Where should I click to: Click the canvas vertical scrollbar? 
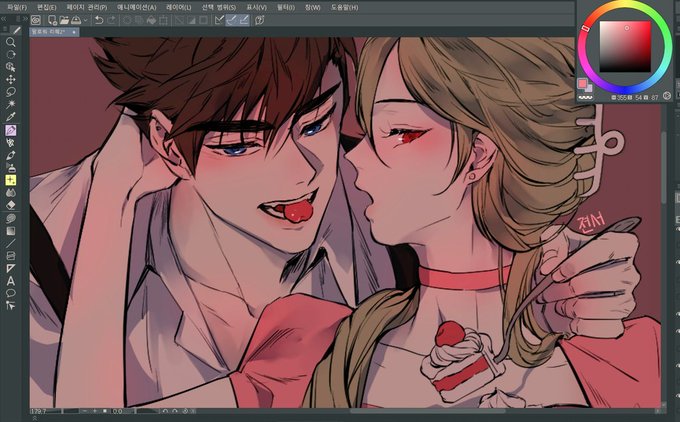coord(664,167)
